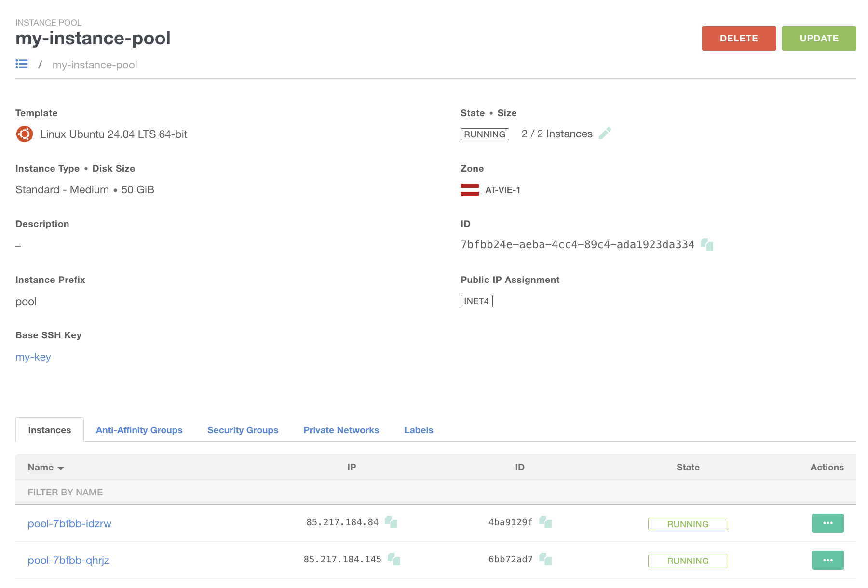Show the Labels tab

419,430
